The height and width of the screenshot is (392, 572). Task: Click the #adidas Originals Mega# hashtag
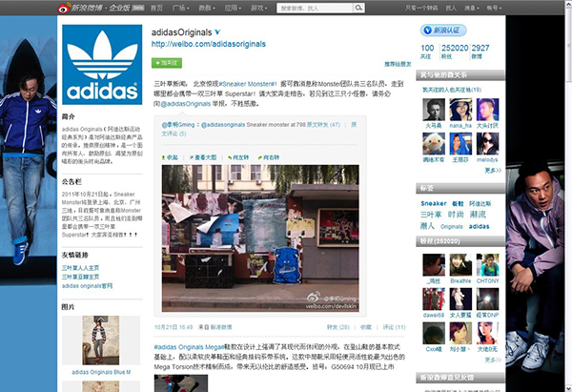coord(189,347)
